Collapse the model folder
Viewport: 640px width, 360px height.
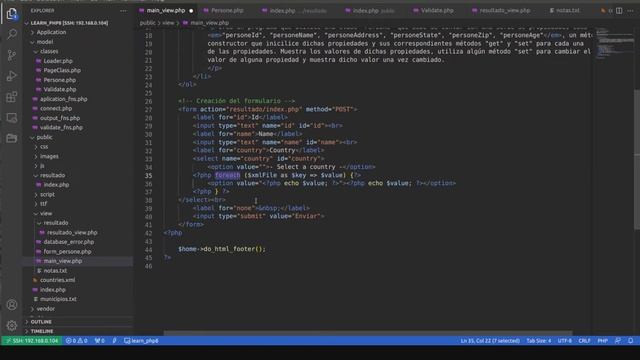click(x=44, y=42)
